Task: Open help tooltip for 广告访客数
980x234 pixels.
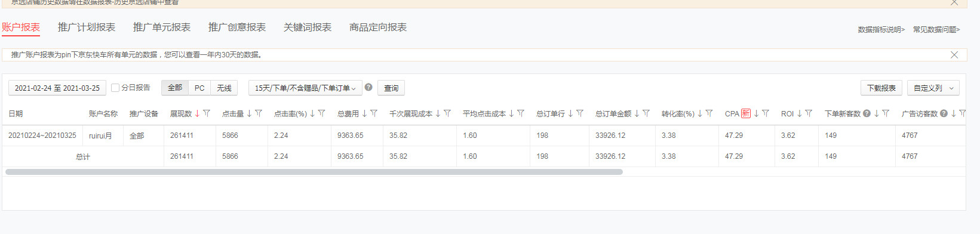Action: 944,113
